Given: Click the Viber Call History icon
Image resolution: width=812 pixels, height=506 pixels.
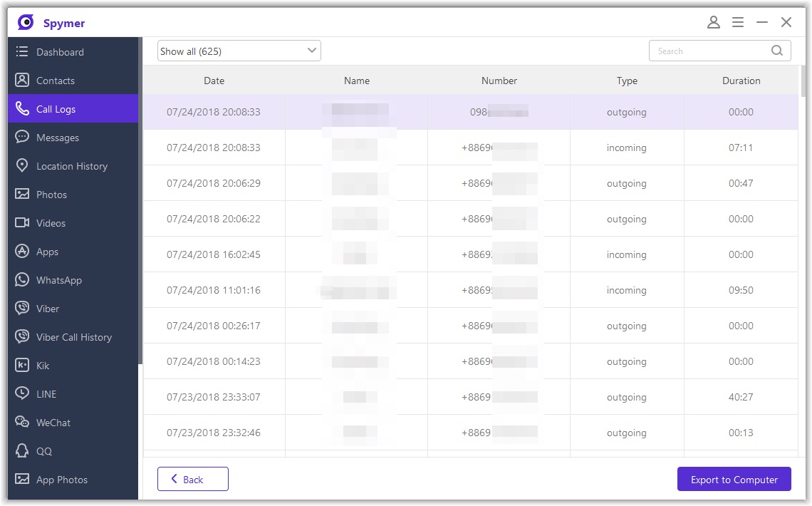Looking at the screenshot, I should tap(22, 336).
